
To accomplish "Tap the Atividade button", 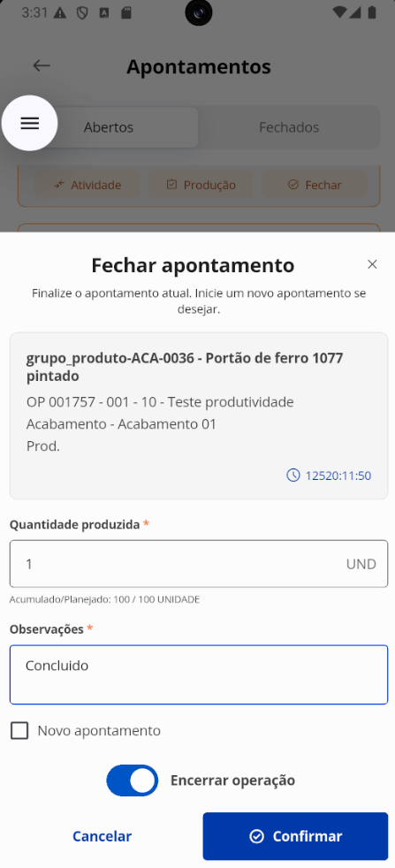I will 87,185.
